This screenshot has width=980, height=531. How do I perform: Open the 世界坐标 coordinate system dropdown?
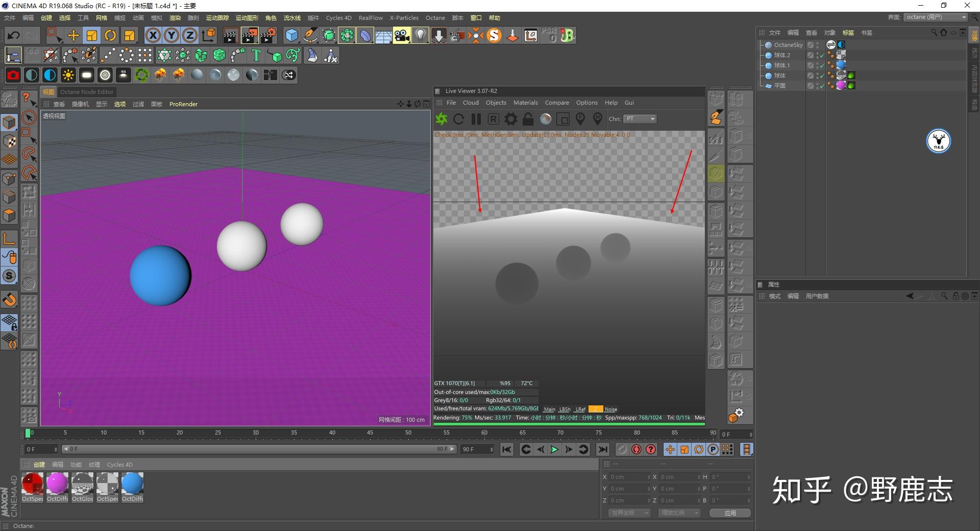pyautogui.click(x=630, y=513)
